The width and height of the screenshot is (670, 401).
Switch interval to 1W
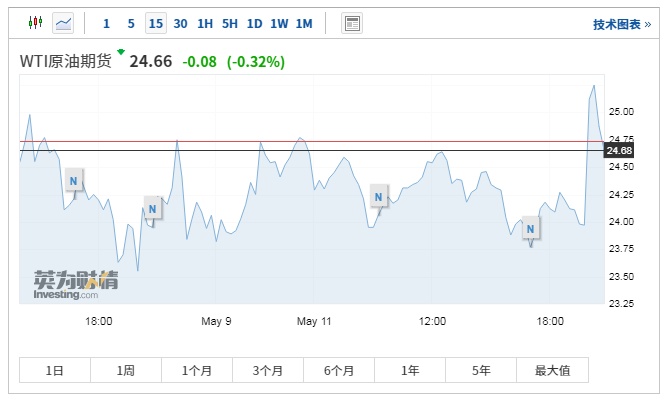[x=279, y=23]
